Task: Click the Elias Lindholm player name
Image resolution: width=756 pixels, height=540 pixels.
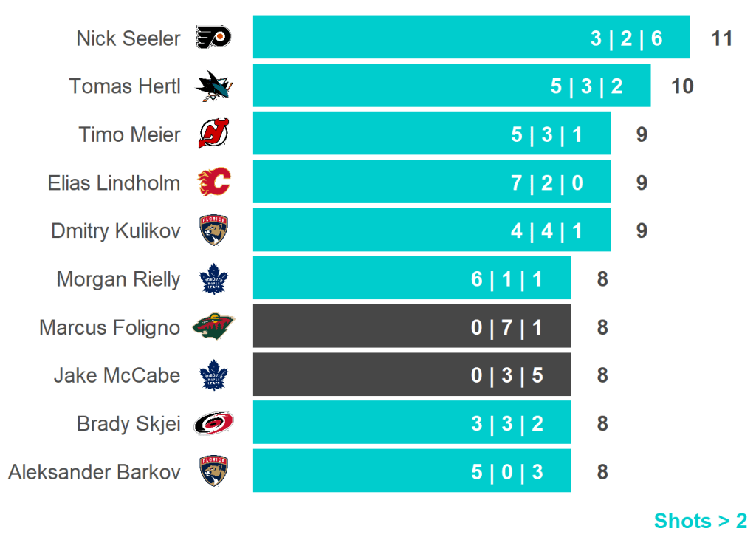Action: (x=114, y=182)
